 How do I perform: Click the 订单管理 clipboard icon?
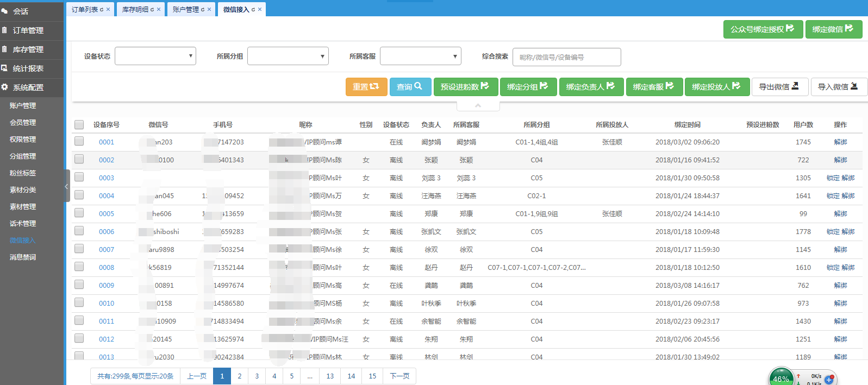[x=4, y=30]
